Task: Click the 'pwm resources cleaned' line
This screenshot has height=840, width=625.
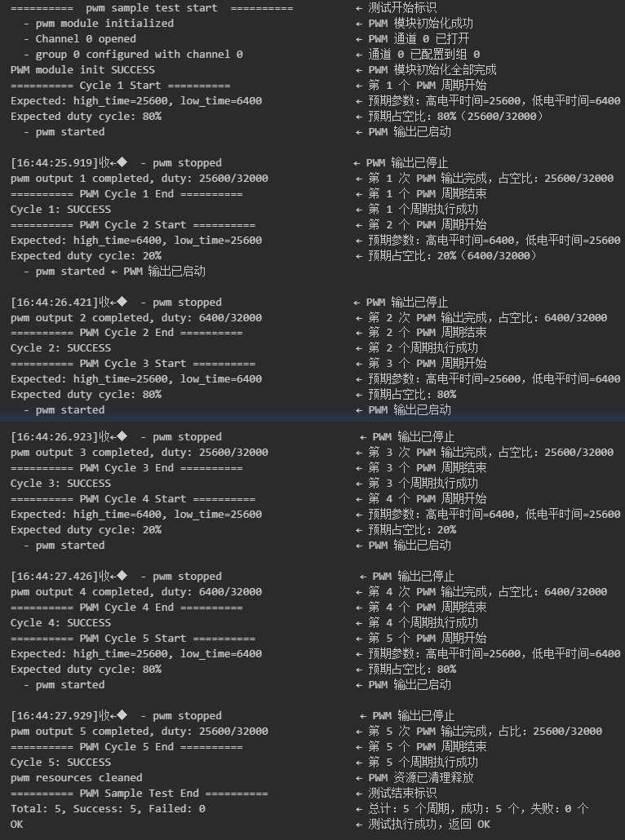Action: pyautogui.click(x=77, y=778)
